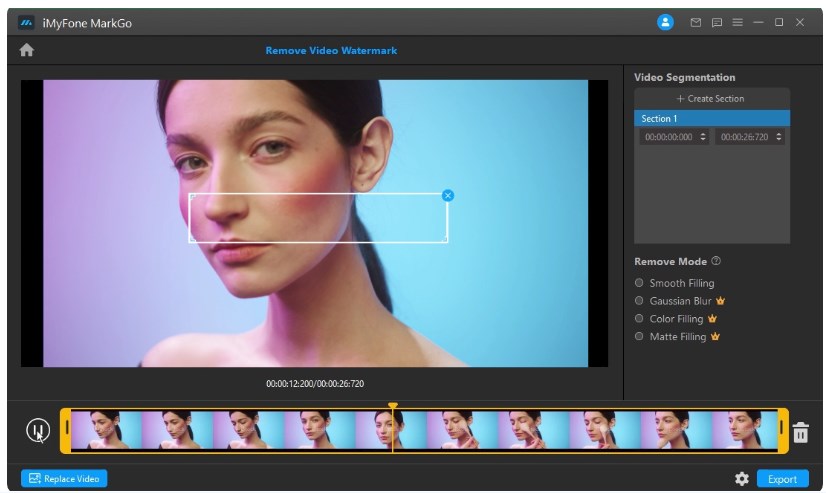Select Smooth Filling remove mode
The image size is (826, 493).
coord(640,283)
